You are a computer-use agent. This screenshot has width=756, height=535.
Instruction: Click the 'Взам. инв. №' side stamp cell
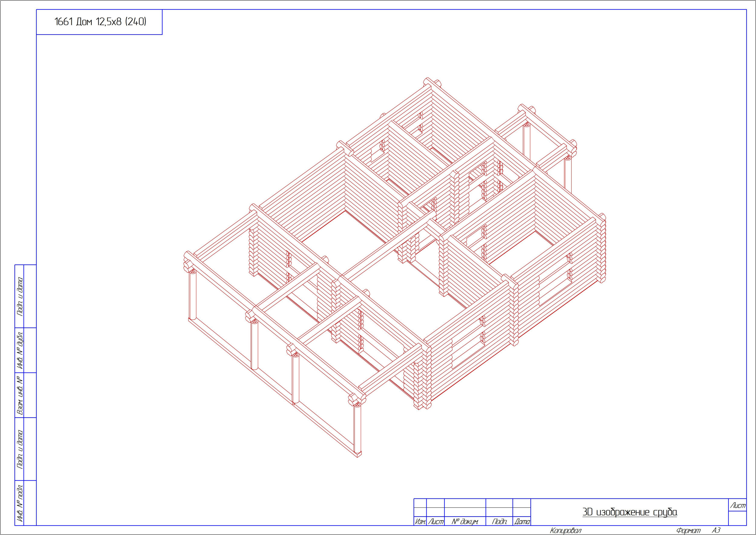coord(20,395)
